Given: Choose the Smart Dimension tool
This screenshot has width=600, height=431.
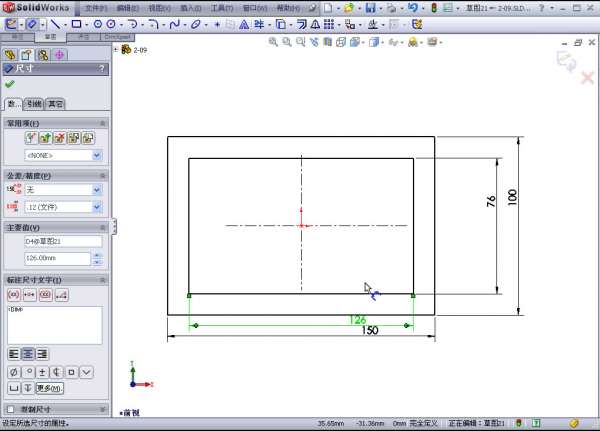Looking at the screenshot, I should (32, 23).
